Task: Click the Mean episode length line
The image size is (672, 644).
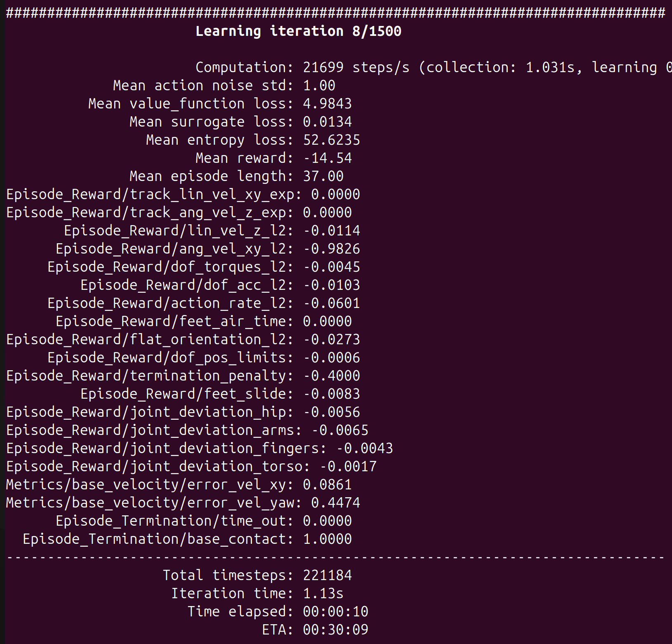Action: (236, 176)
